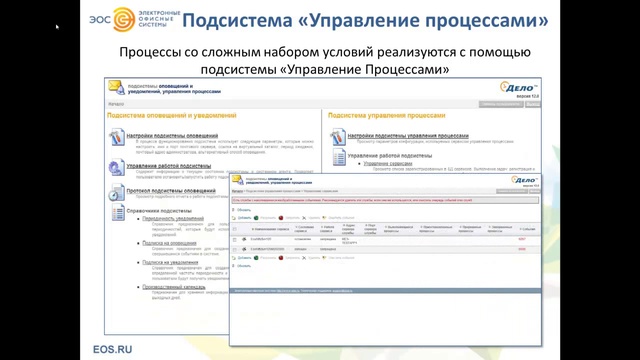Click Подсистема управления процессами breadcrumb in front window
640x360 pixels.
coord(273,191)
